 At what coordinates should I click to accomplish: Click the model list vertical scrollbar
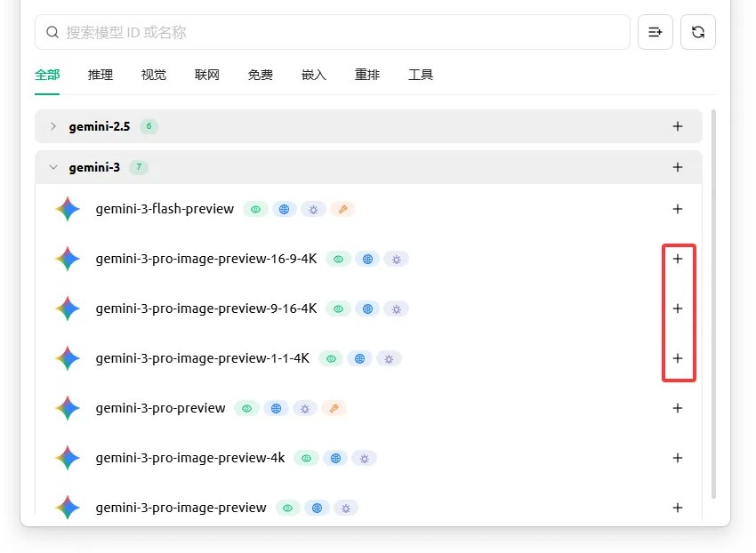[x=713, y=302]
